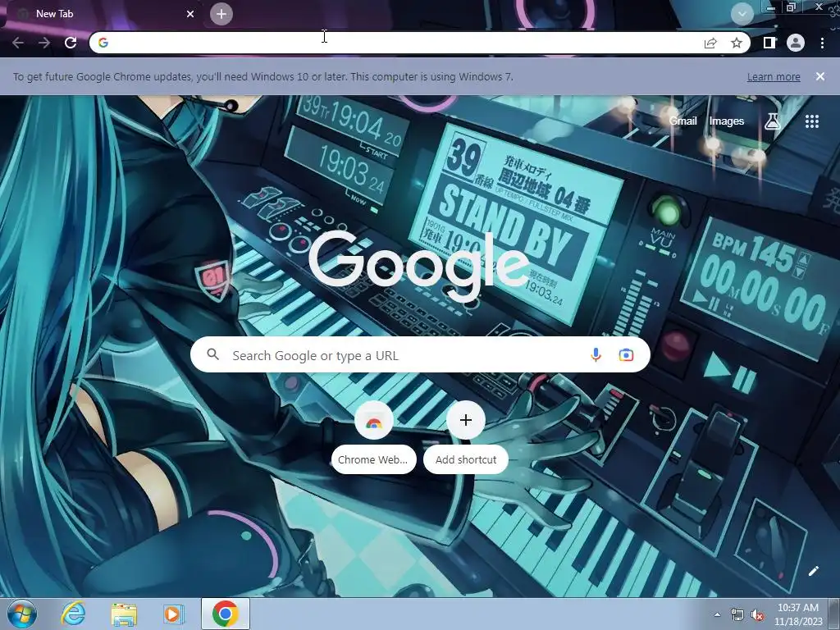Expand the tab search dropdown arrow
This screenshot has height=630, width=840.
tap(742, 14)
